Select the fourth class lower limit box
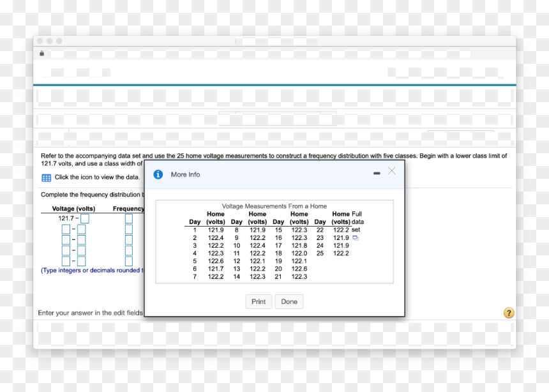Viewport: 549px width, 392px height. (x=66, y=250)
